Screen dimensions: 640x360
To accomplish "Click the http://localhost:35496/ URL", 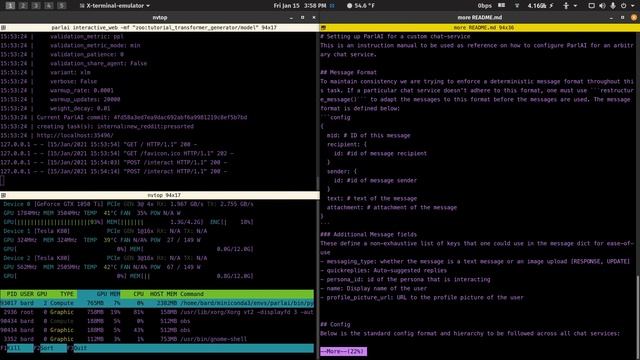I will [75, 135].
